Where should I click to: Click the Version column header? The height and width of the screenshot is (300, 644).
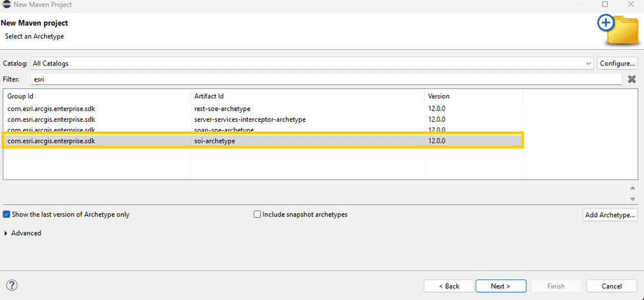473,96
